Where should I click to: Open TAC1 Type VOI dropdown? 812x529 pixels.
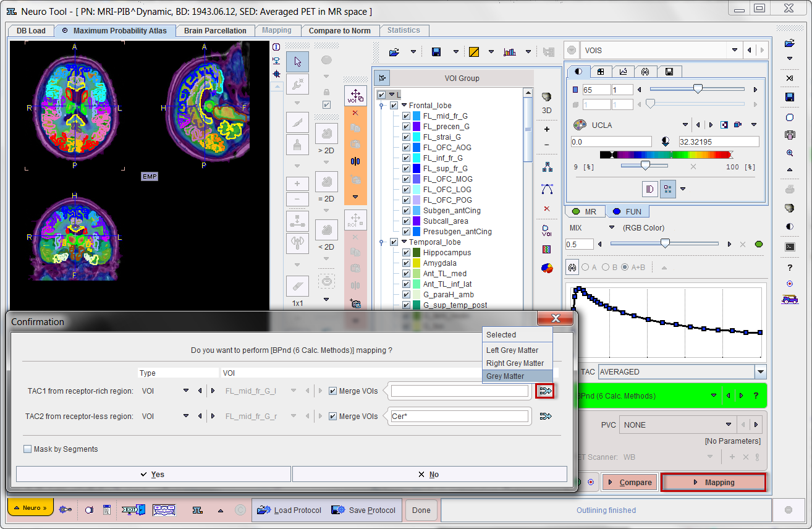tap(186, 391)
